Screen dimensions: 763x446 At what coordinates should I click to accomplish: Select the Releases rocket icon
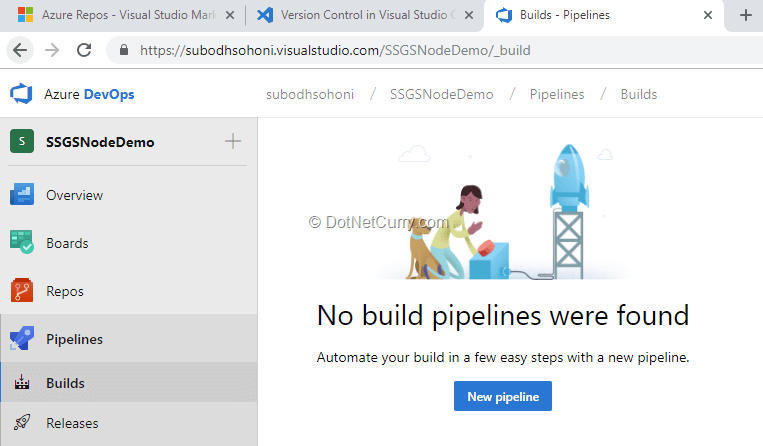22,422
